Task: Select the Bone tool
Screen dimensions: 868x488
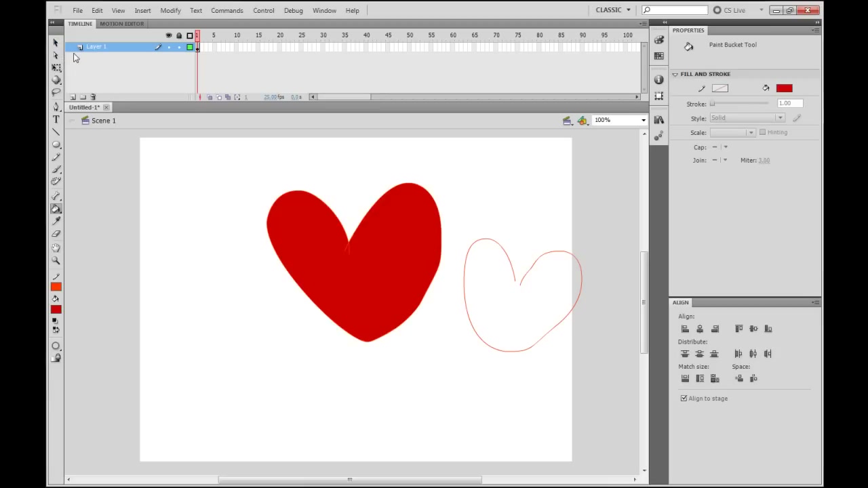Action: (56, 196)
